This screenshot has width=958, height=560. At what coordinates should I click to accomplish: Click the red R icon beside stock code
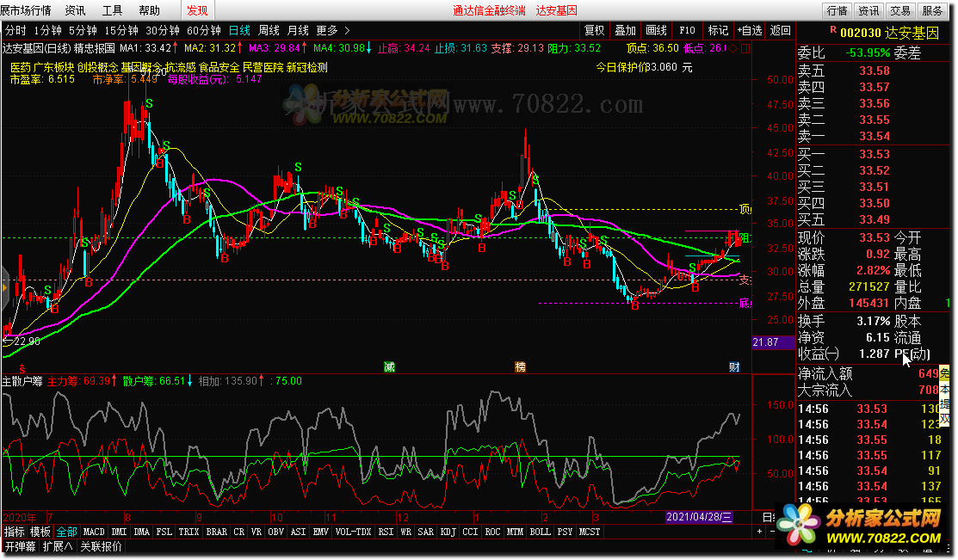[x=832, y=29]
